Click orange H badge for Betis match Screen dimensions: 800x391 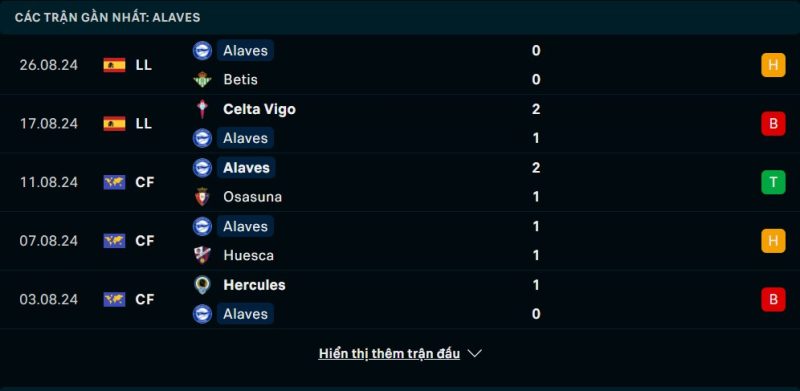[x=773, y=65]
